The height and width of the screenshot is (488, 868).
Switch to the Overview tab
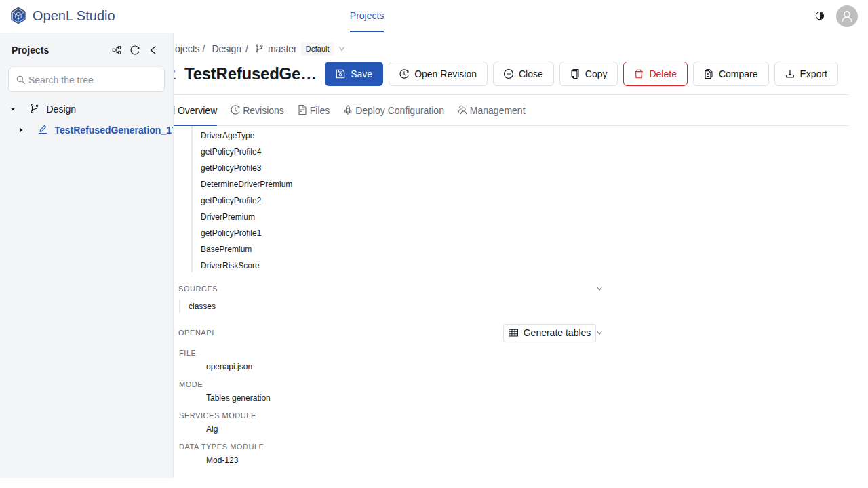[195, 110]
